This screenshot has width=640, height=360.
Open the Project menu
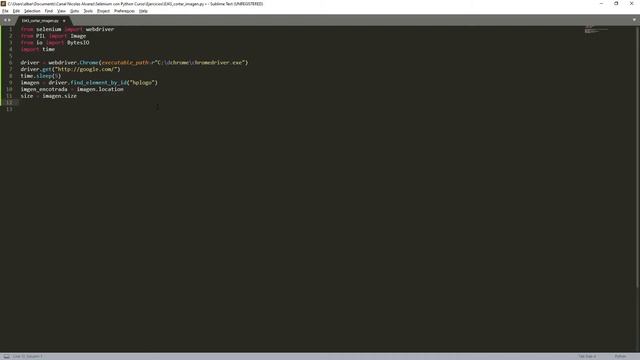103,11
